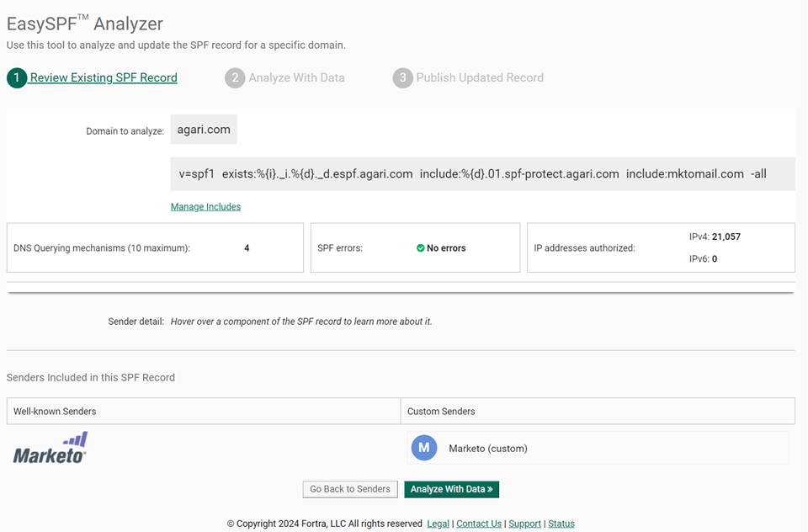Click the agari.com domain field

(204, 130)
